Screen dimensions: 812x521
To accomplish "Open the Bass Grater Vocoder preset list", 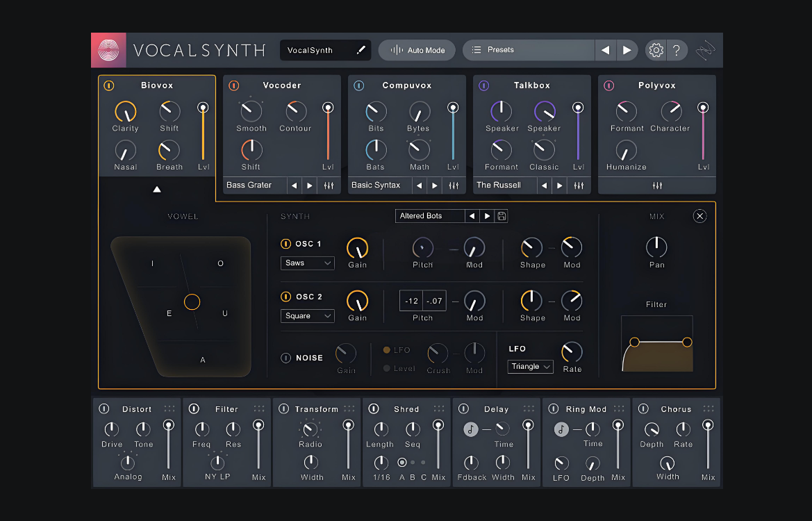I will 255,185.
